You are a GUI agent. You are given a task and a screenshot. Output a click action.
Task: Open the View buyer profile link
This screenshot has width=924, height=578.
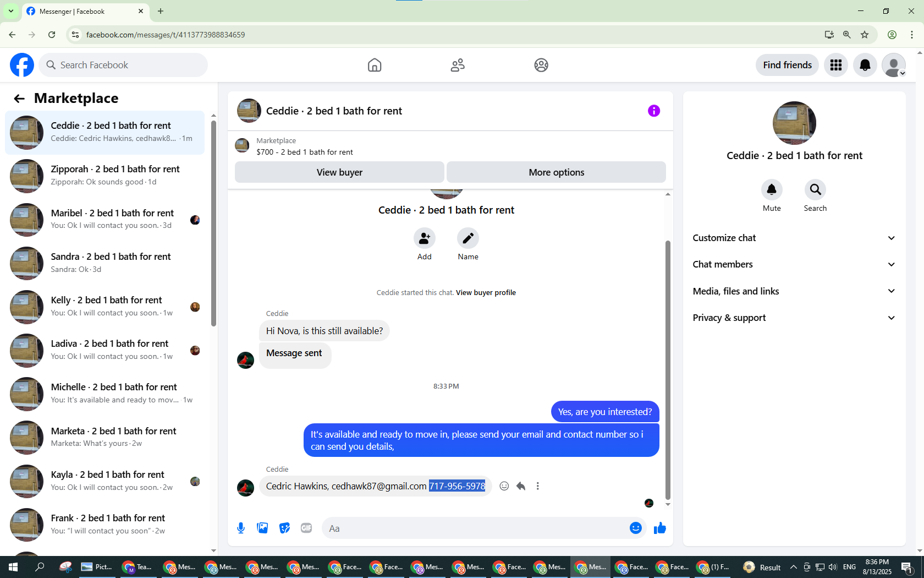486,293
